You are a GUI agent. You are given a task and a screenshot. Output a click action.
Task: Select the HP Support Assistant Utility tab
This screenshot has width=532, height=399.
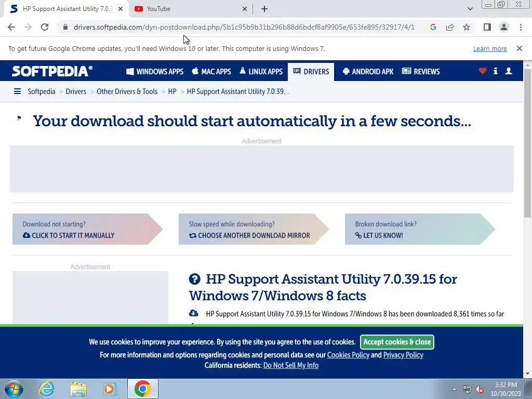(66, 9)
